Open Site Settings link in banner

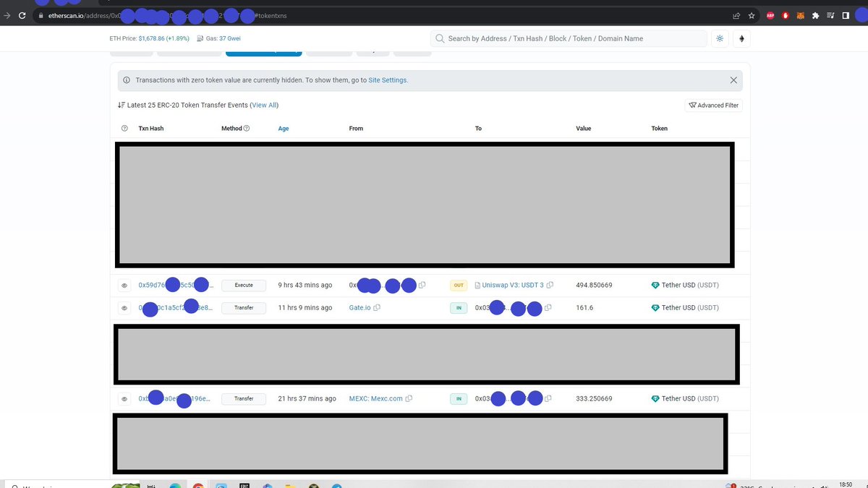coord(388,80)
